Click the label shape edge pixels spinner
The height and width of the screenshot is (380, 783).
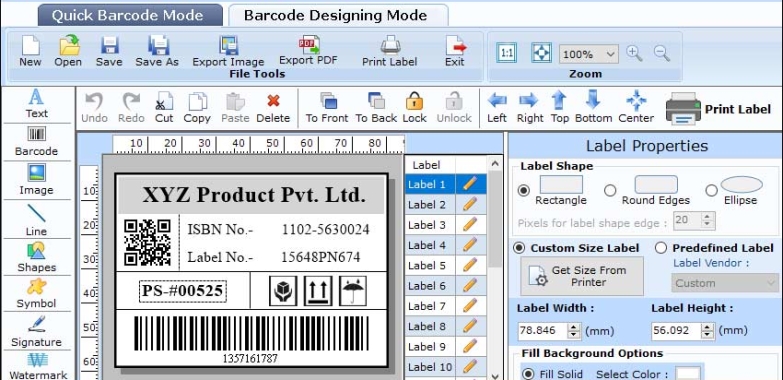click(x=707, y=221)
